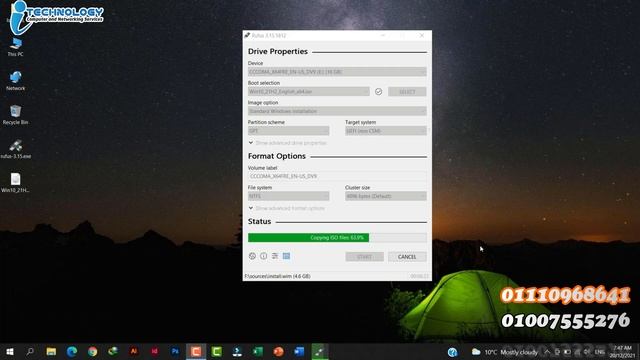Open the Image option dropdown
The height and width of the screenshot is (360, 640).
[x=337, y=111]
